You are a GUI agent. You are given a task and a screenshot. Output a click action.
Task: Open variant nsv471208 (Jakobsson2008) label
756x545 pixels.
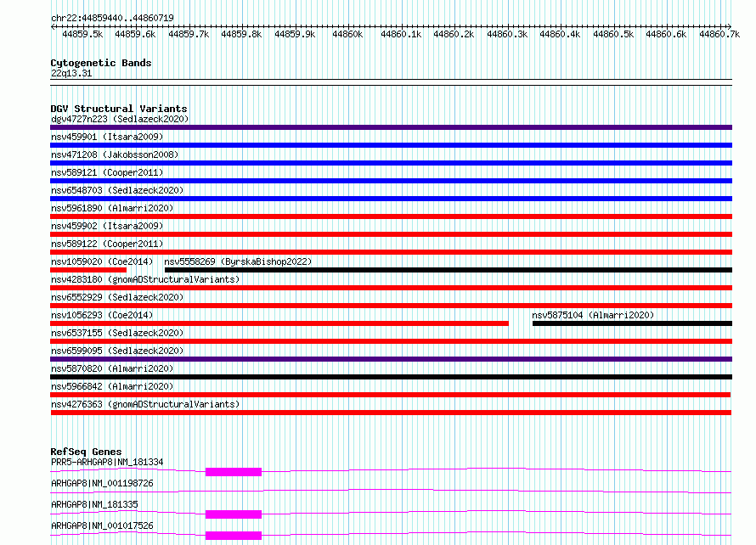click(115, 155)
